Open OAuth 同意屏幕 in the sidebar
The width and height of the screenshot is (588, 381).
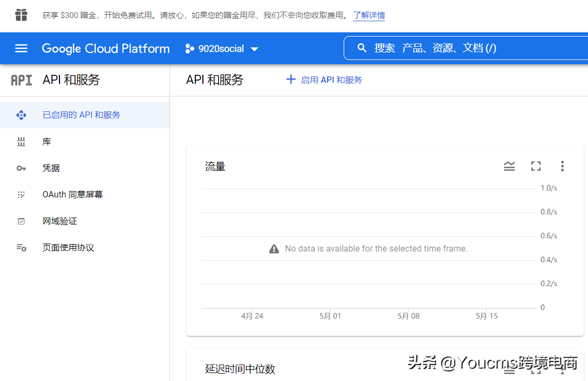[85, 194]
